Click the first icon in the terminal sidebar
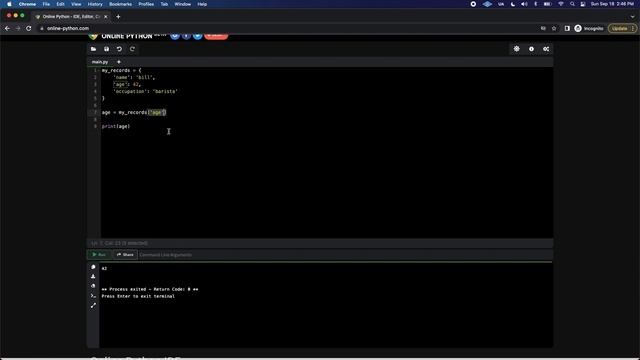 click(x=93, y=267)
